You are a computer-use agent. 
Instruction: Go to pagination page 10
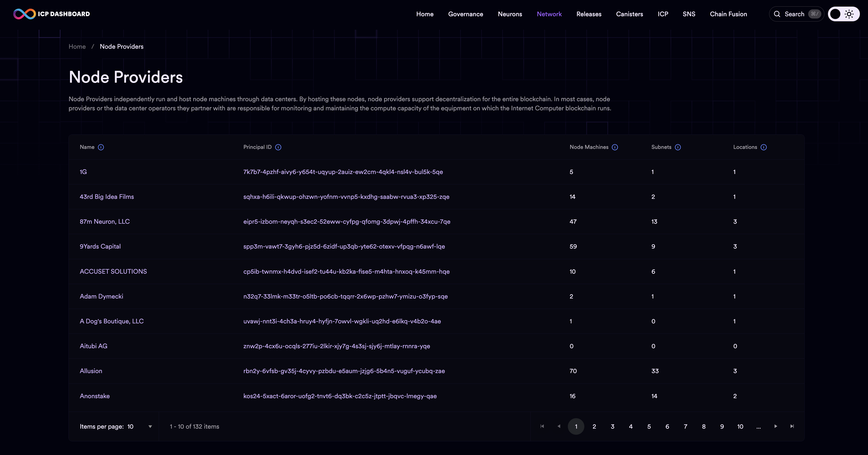click(x=740, y=426)
